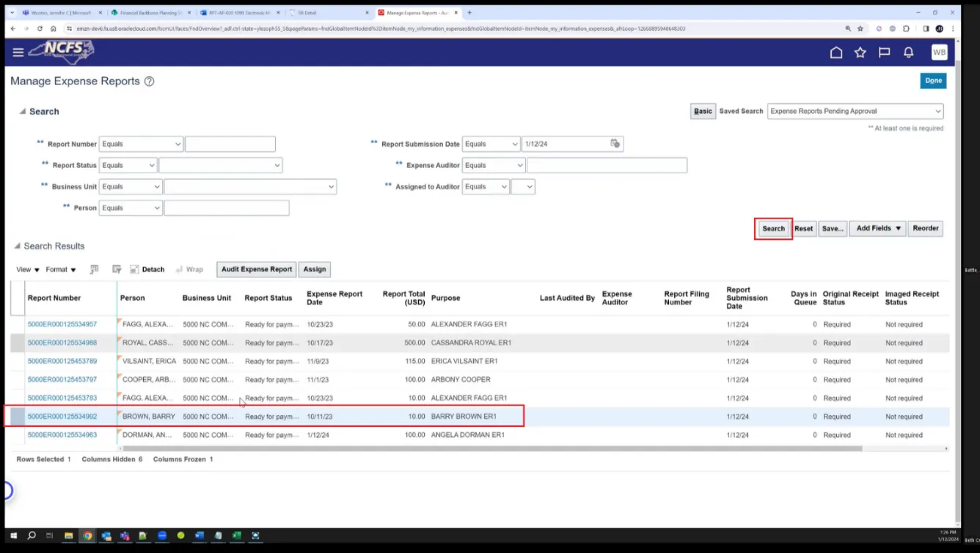The image size is (980, 553).
Task: Open report link 5000ER000125534957
Action: click(x=62, y=324)
